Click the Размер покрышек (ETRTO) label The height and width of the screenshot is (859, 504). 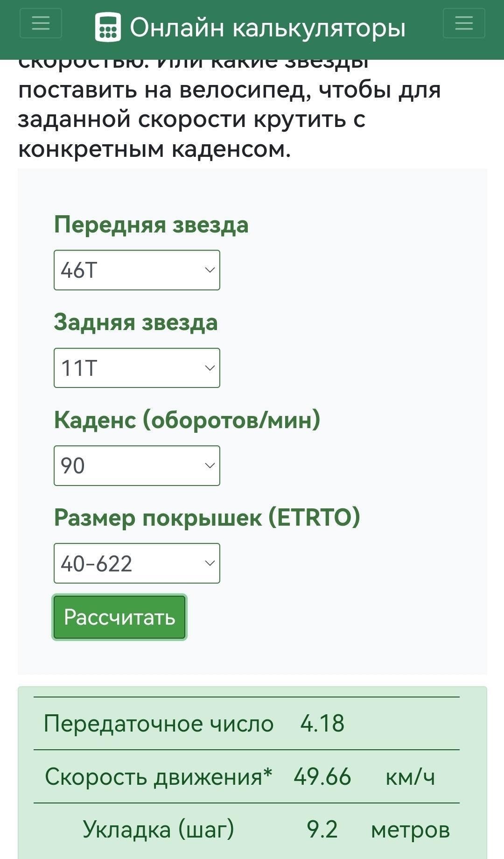207,518
